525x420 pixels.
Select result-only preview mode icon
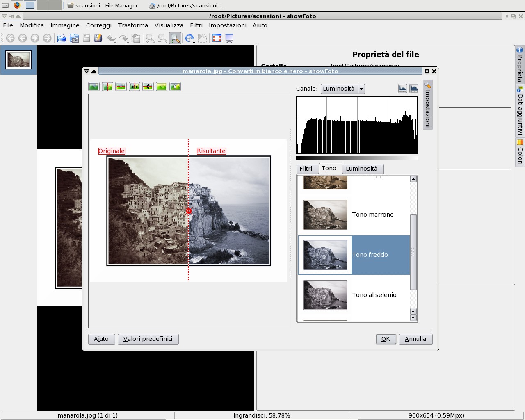[x=162, y=87]
